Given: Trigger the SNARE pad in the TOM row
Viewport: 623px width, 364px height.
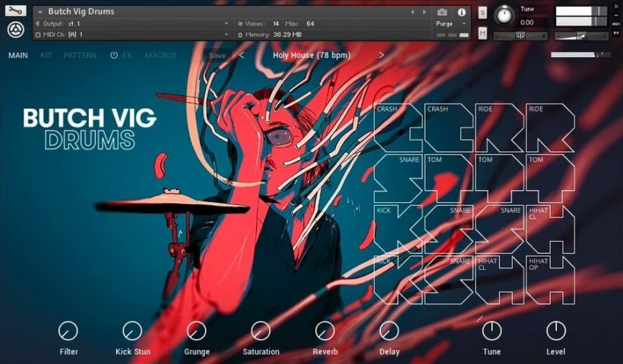Looking at the screenshot, I should point(397,179).
